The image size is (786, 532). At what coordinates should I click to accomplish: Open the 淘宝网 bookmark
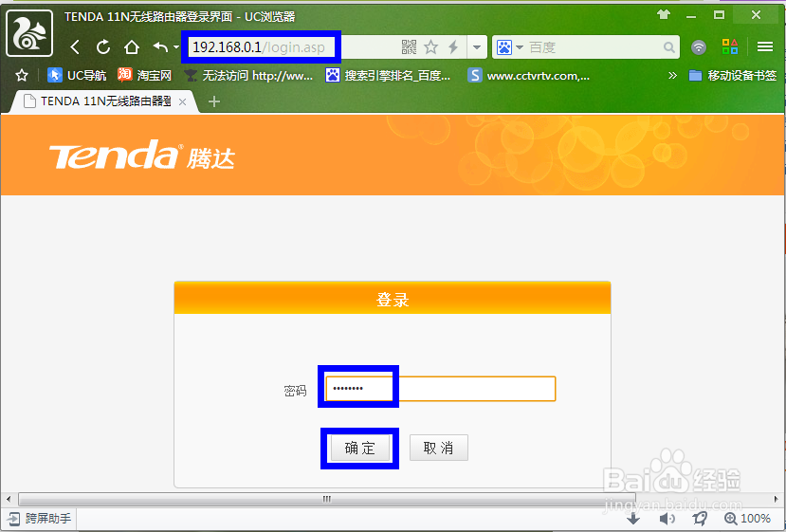click(x=144, y=75)
